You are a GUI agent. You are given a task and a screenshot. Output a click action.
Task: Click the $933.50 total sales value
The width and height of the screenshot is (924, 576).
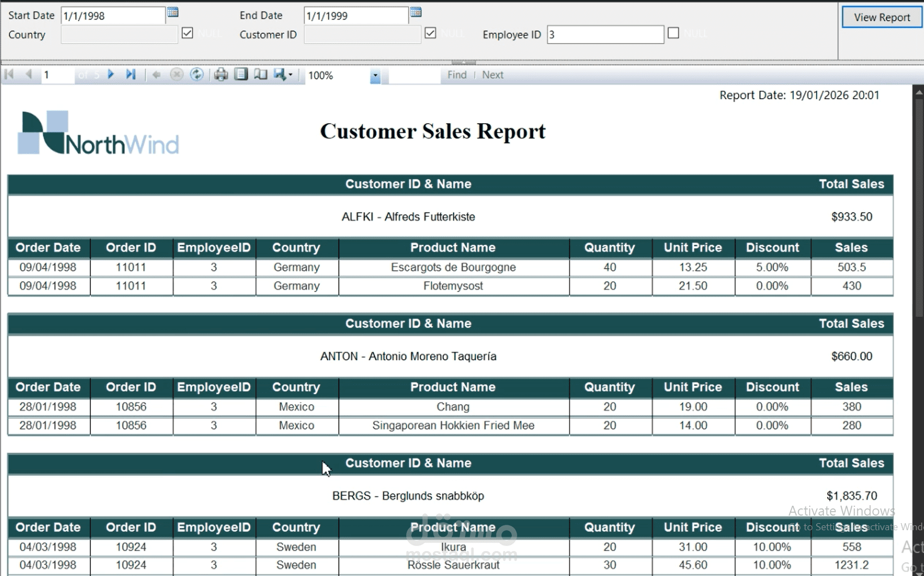[x=852, y=217]
